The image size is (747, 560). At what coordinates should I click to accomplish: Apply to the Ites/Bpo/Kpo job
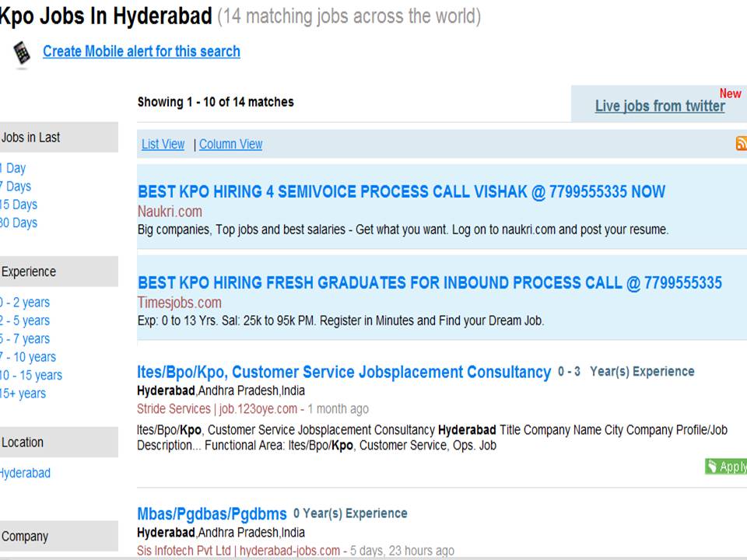726,466
